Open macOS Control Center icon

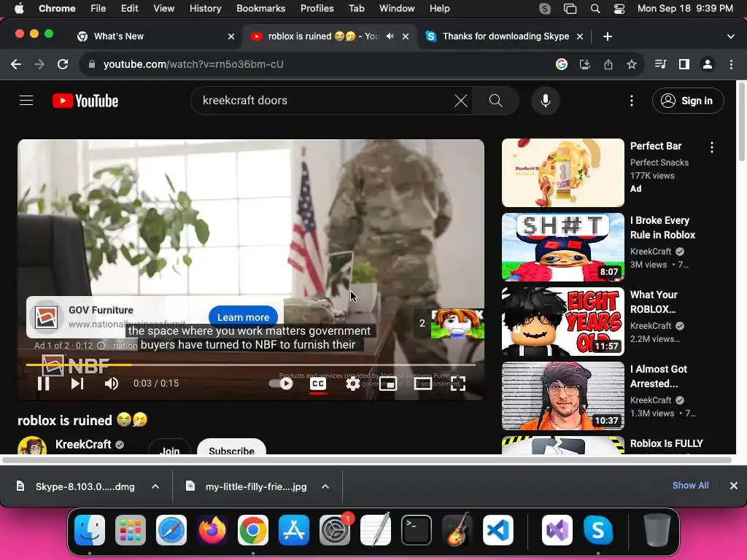tap(619, 9)
